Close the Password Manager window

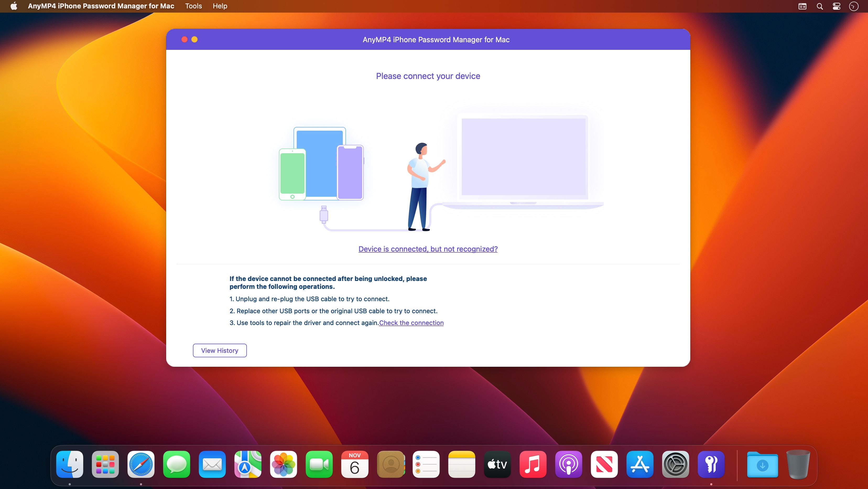(184, 39)
